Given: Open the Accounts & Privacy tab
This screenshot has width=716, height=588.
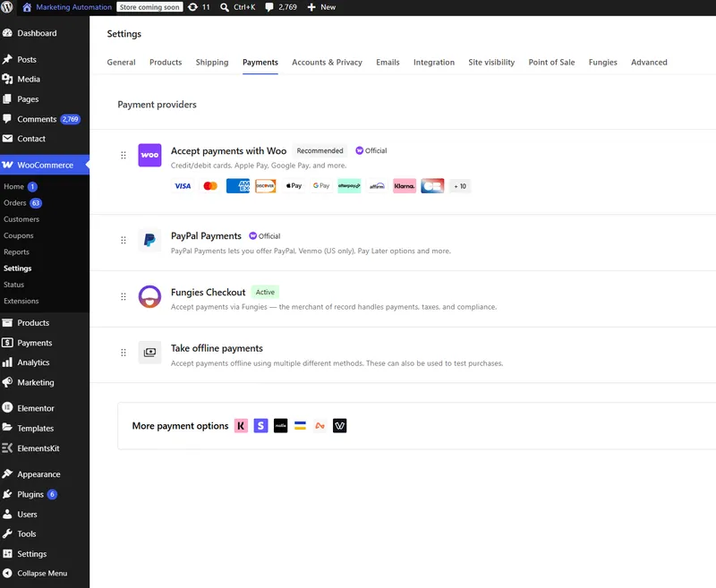Looking at the screenshot, I should click(327, 62).
